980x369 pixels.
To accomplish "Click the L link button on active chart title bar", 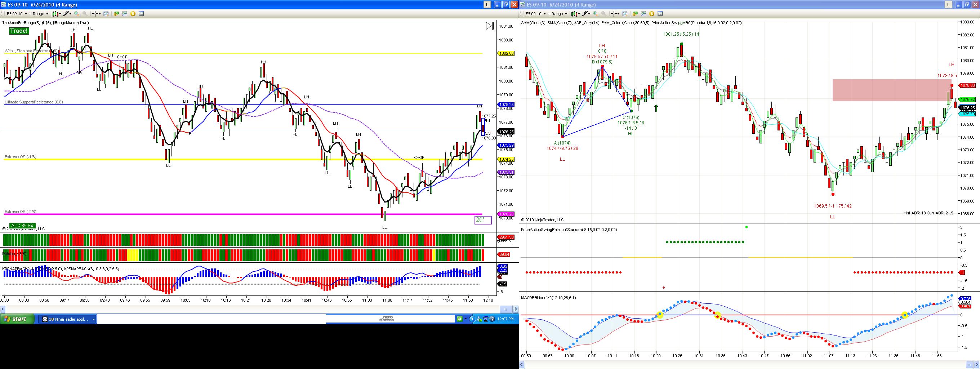I will point(487,5).
